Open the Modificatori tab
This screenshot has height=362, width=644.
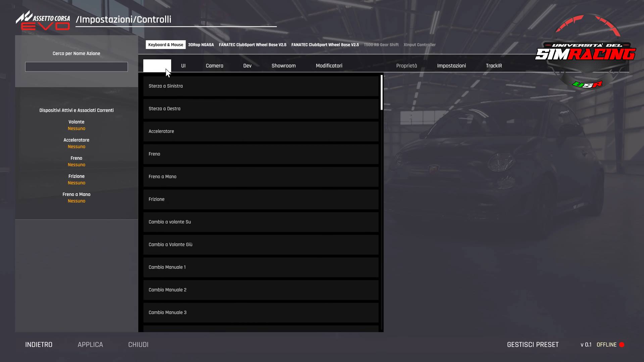(329, 65)
